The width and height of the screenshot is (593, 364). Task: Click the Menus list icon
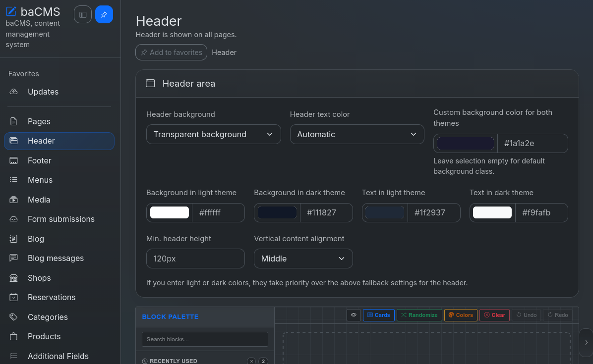pos(13,180)
